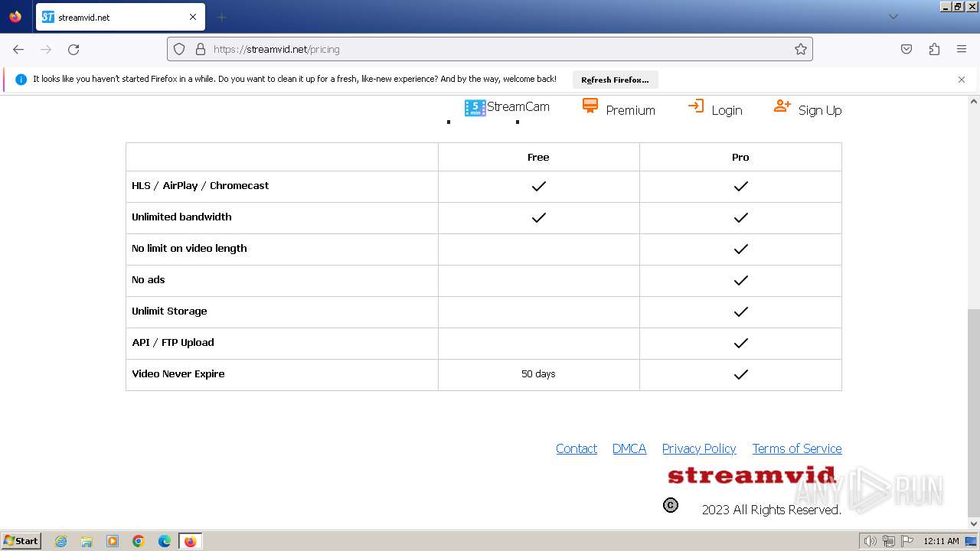
Task: Click the page vertical scrollbar thumb
Action: point(973,412)
